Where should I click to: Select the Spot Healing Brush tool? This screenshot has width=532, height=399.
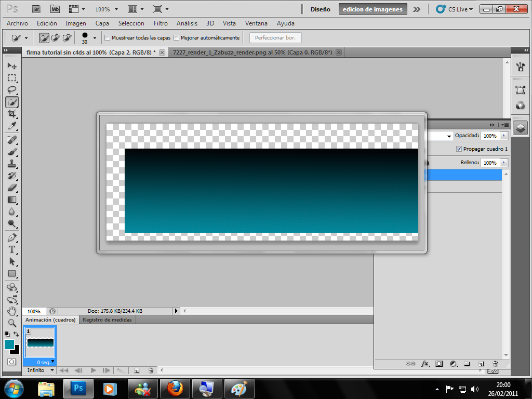coord(12,139)
